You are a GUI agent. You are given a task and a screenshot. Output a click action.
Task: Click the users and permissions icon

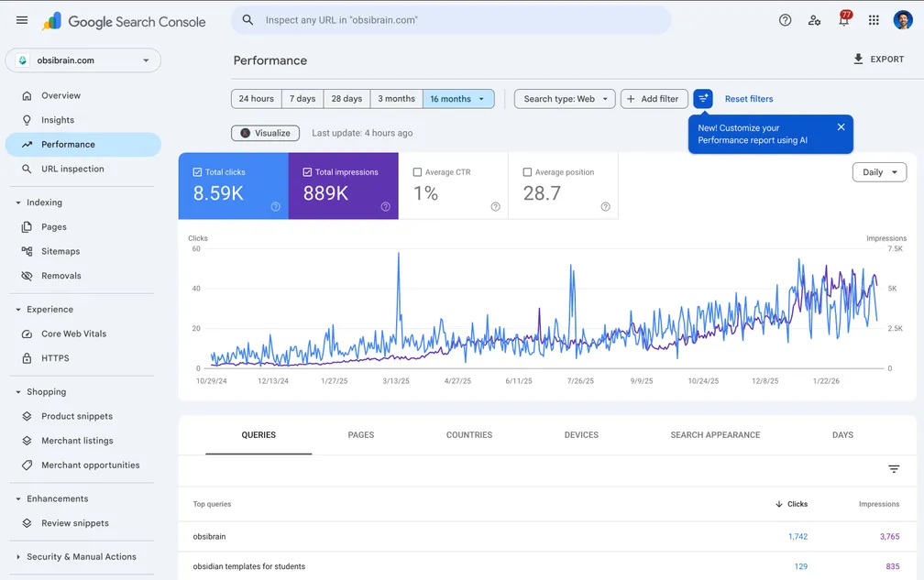click(x=814, y=20)
